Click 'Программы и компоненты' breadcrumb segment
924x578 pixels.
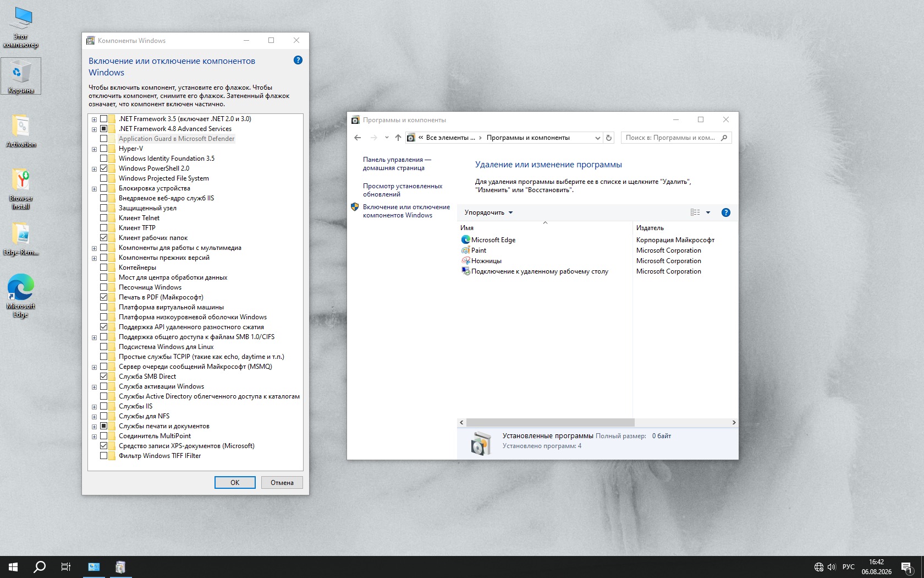(x=528, y=138)
